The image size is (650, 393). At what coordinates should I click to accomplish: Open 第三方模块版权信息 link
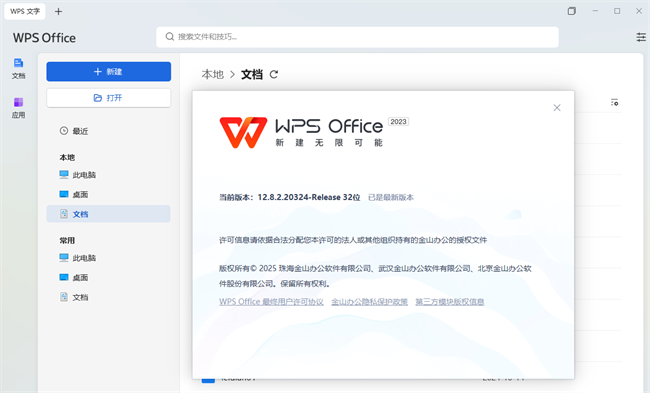[450, 302]
